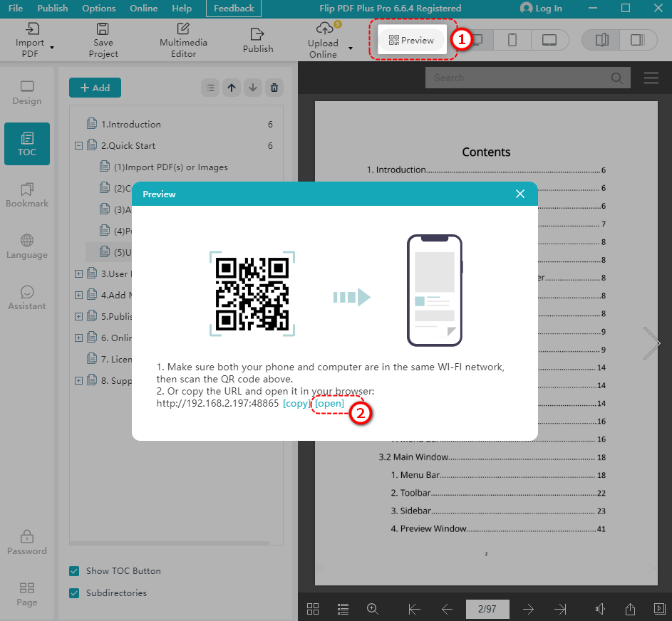672x621 pixels.
Task: Close the Preview dialog
Action: click(520, 194)
